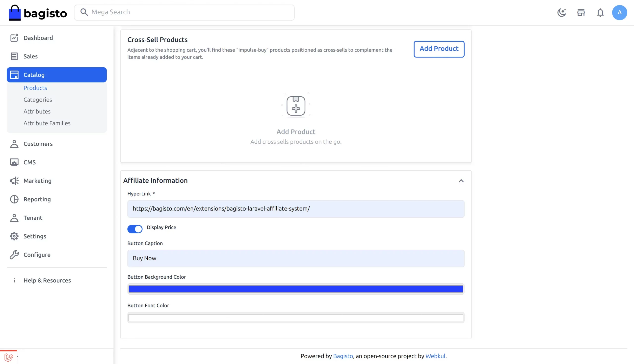This screenshot has width=634, height=364.
Task: Switch to dark mode with moon icon
Action: coord(561,12)
